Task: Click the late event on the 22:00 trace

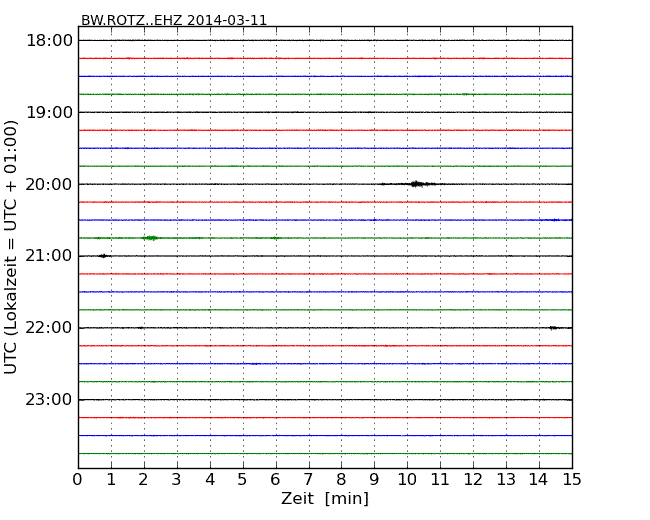Action: 553,328
